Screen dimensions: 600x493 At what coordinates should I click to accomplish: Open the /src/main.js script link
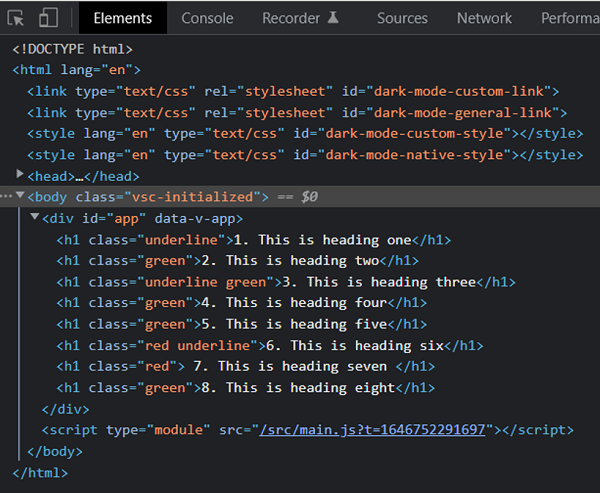372,429
